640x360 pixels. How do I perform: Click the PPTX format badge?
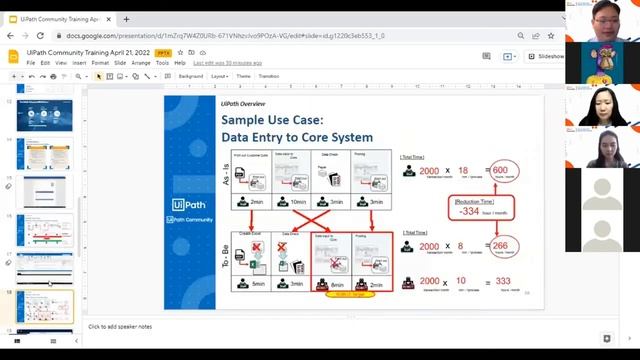pos(163,53)
